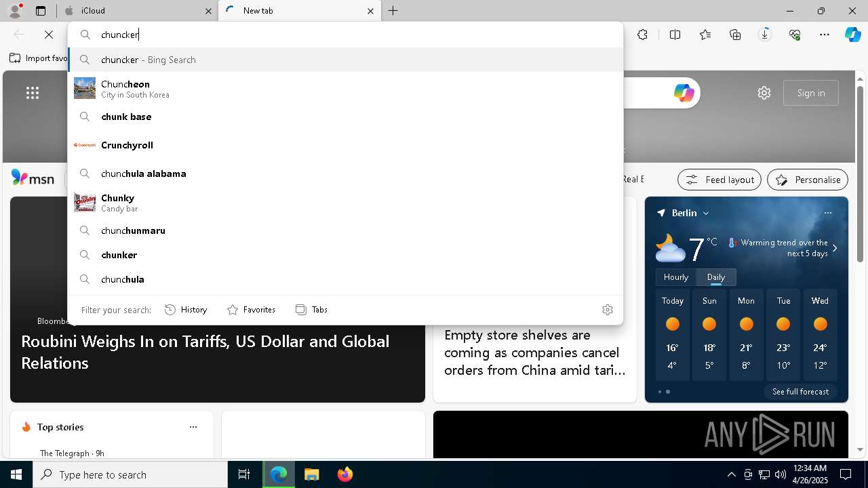Screen dimensions: 868x488
Task: Open Roubini Weighs In article headline
Action: click(x=205, y=352)
